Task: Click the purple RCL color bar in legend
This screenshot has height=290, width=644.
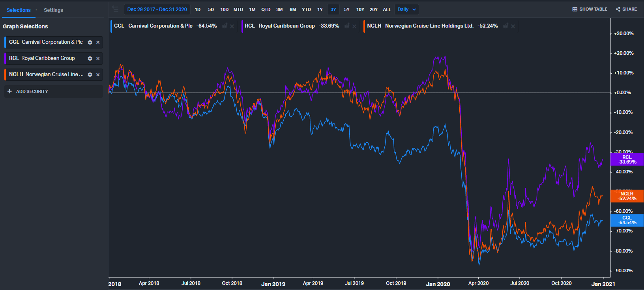Action: (242, 26)
